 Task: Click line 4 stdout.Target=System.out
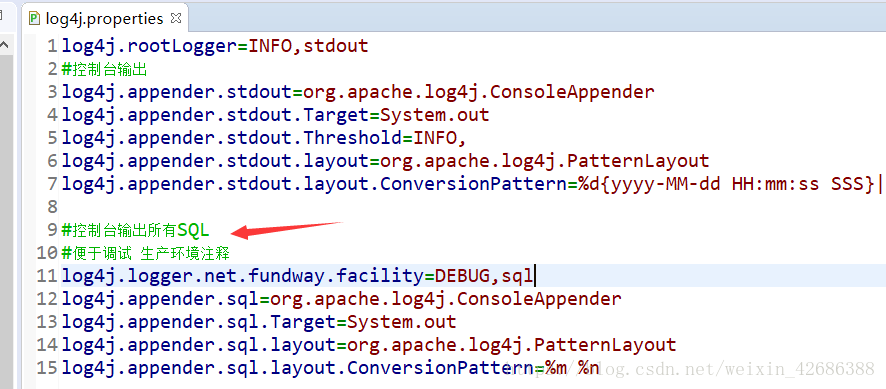(275, 115)
